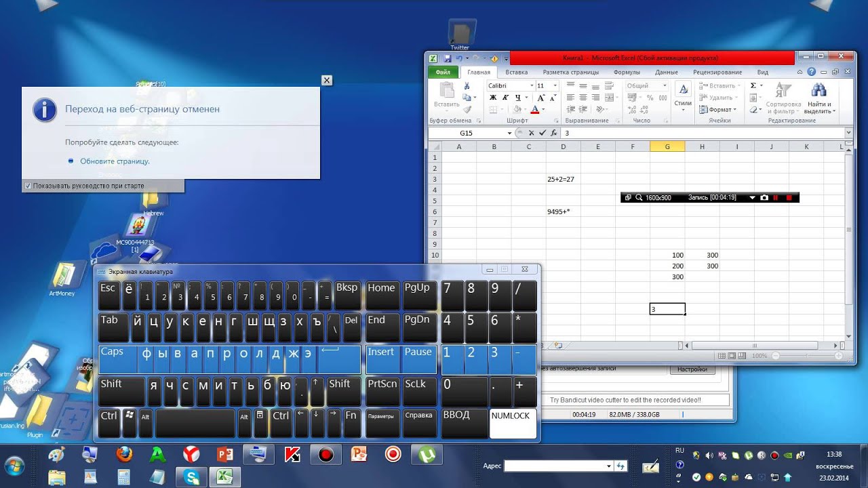This screenshot has height=488, width=868.
Task: Click the 'Настройки' button in Bandicam window
Action: pyautogui.click(x=692, y=369)
